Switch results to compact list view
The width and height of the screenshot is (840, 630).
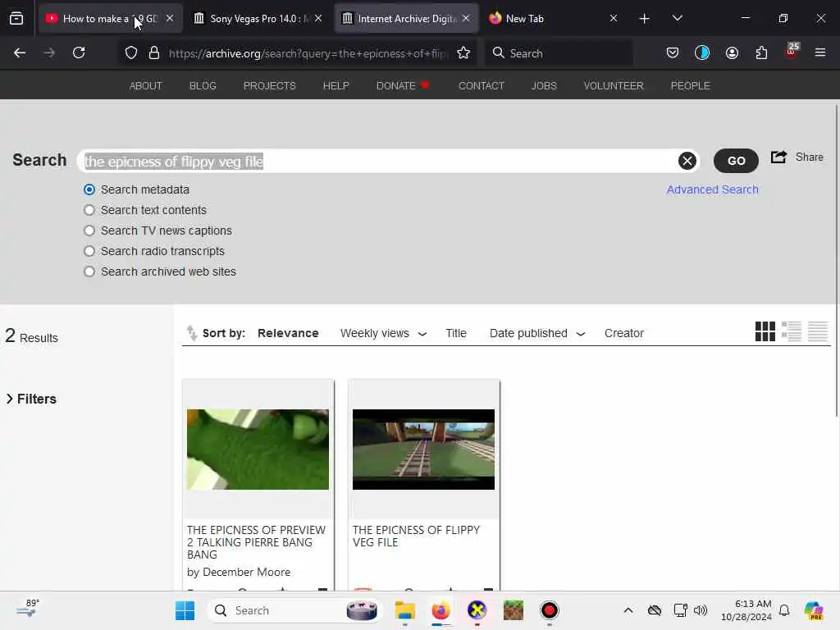(x=818, y=331)
